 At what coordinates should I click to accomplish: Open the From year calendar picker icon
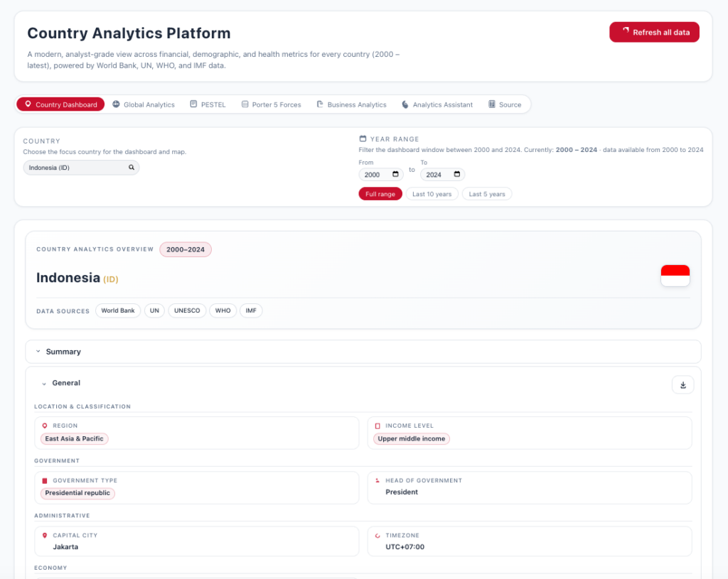[x=396, y=174]
